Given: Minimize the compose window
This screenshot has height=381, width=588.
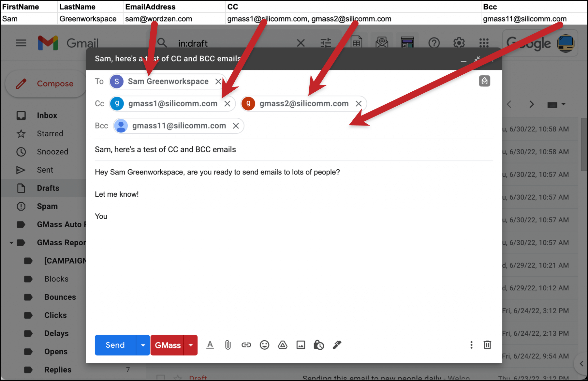Looking at the screenshot, I should (x=463, y=61).
